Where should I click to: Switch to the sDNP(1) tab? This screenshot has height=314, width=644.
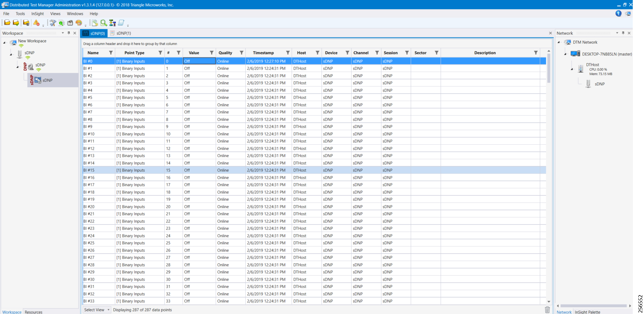click(x=121, y=33)
